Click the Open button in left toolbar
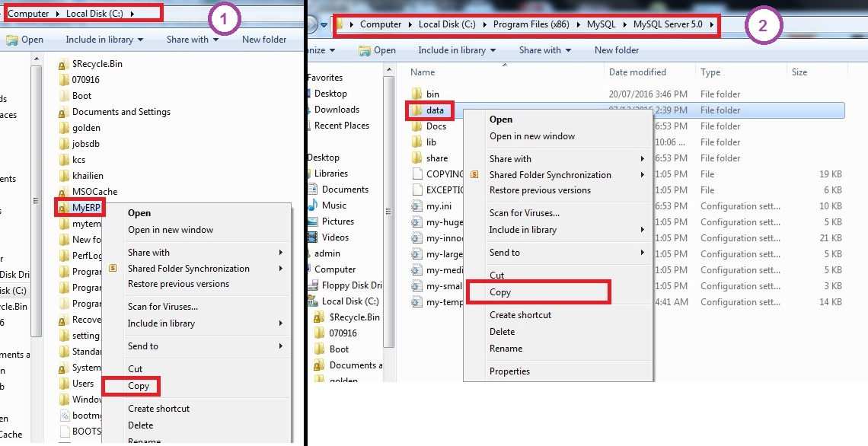Viewport: 868px width, 446px height. (x=25, y=40)
